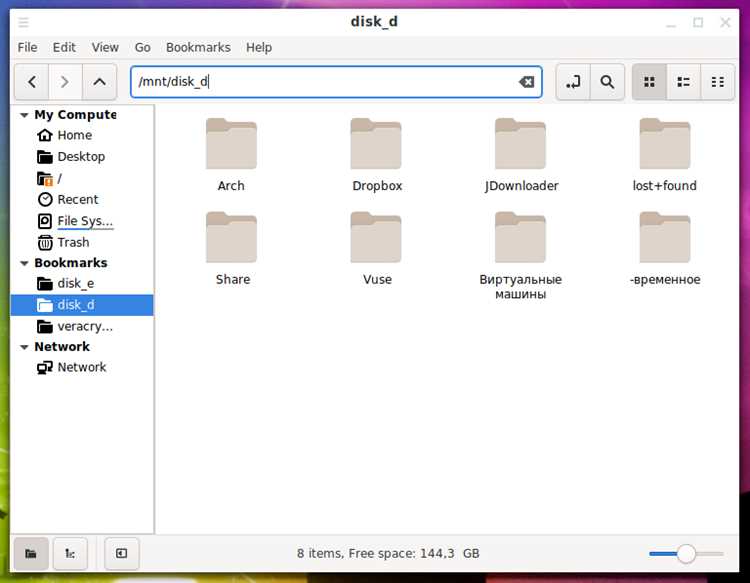Show tree view in the sidebar
750x583 pixels.
[x=70, y=553]
